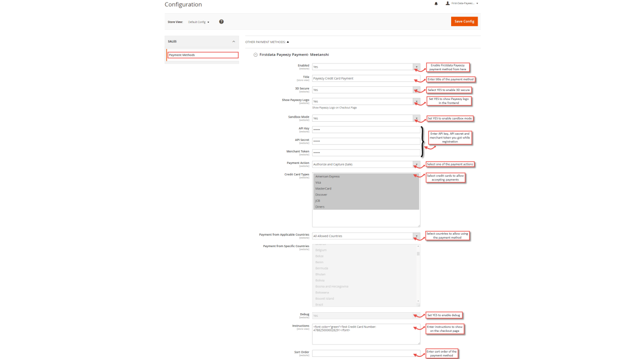
Task: Collapse the Firstdata Payeezy Payment group
Action: tap(291, 55)
